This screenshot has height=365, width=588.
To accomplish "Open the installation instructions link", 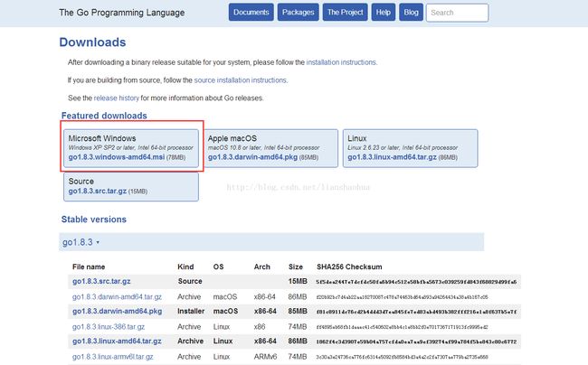I will pos(341,62).
